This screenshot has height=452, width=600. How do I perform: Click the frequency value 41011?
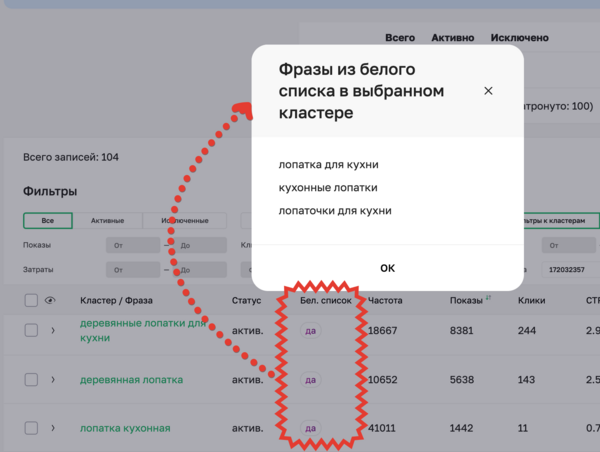(x=382, y=428)
